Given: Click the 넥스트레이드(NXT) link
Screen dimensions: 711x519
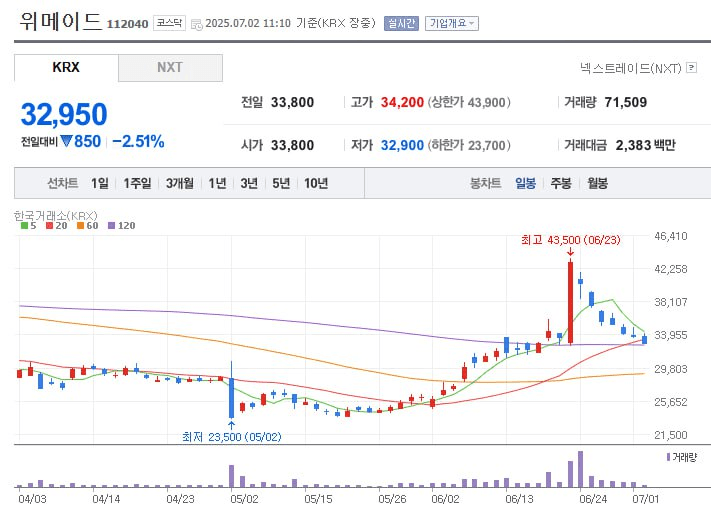Looking at the screenshot, I should click(631, 68).
